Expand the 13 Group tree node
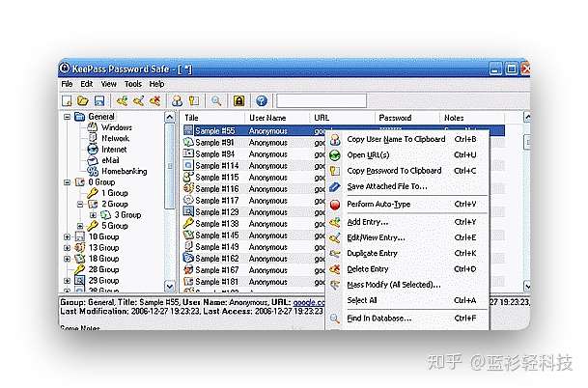Screen dimensions: 588x388 (x=68, y=248)
